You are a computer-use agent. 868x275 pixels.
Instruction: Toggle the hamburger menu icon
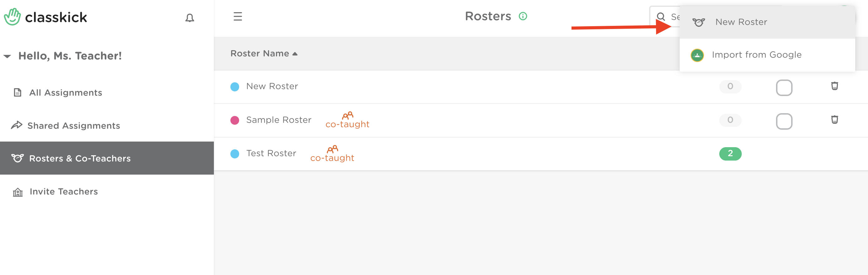click(238, 17)
